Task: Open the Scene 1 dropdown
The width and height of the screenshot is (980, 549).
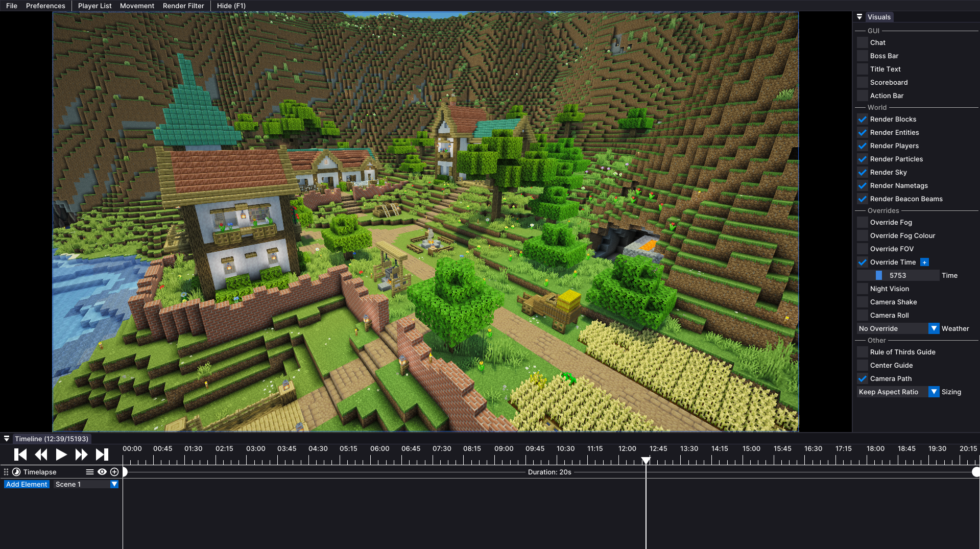Action: coord(86,484)
